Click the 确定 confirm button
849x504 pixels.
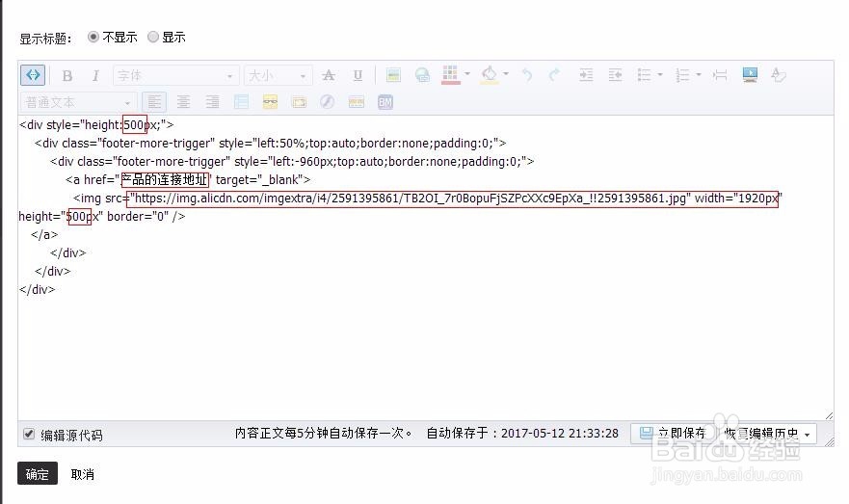click(x=38, y=474)
